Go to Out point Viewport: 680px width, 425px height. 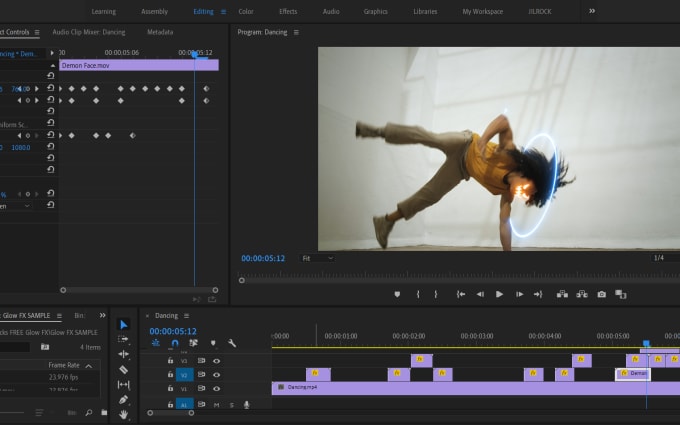coord(538,294)
